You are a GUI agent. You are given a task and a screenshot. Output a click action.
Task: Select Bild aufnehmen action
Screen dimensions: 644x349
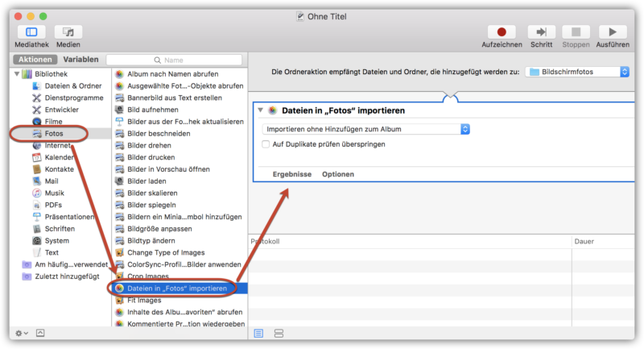pyautogui.click(x=153, y=110)
